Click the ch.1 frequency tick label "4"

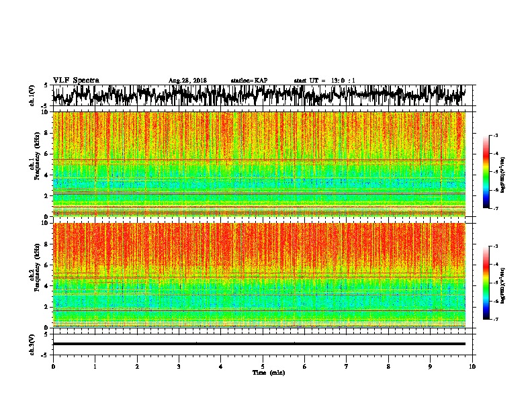(47, 175)
